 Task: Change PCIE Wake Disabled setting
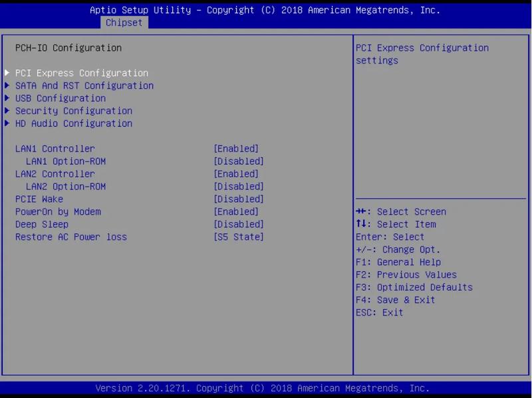[x=239, y=199]
